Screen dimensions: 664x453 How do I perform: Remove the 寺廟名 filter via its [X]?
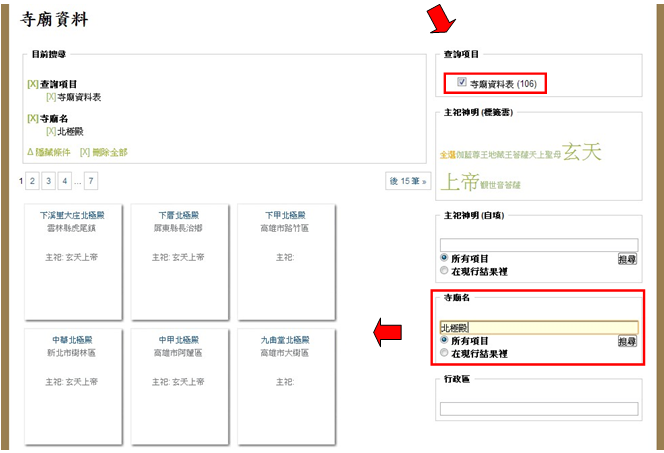click(32, 118)
